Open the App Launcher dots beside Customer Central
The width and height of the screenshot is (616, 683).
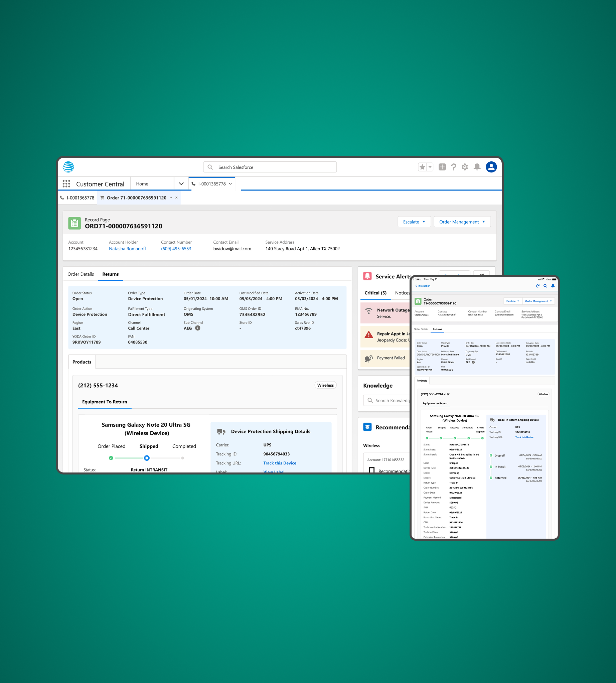click(66, 184)
